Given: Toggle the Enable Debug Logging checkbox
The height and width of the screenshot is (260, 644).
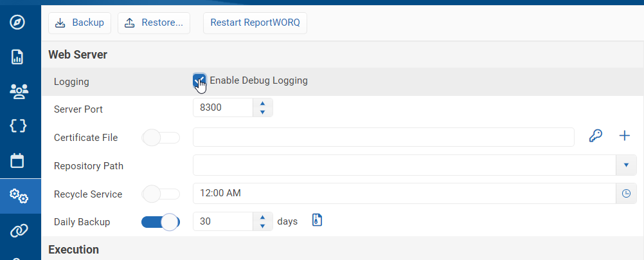Looking at the screenshot, I should 199,80.
